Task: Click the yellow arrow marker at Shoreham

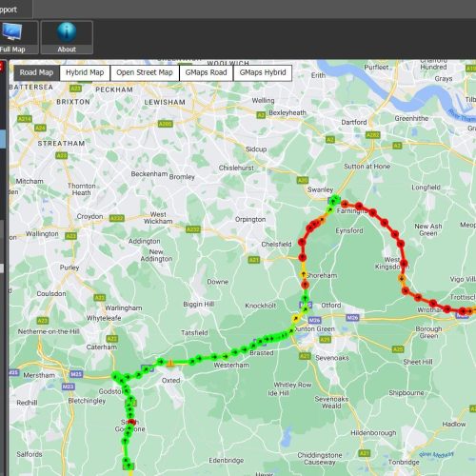Action: [x=304, y=274]
